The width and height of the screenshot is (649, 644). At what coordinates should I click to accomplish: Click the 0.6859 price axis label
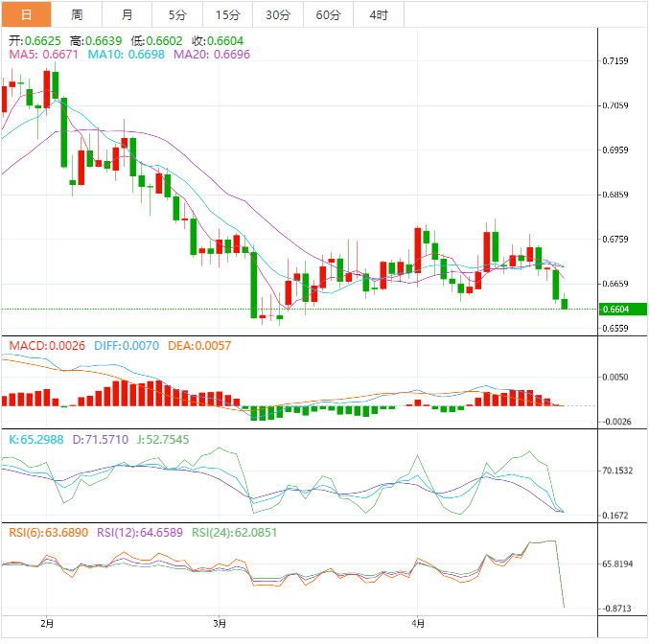[615, 195]
